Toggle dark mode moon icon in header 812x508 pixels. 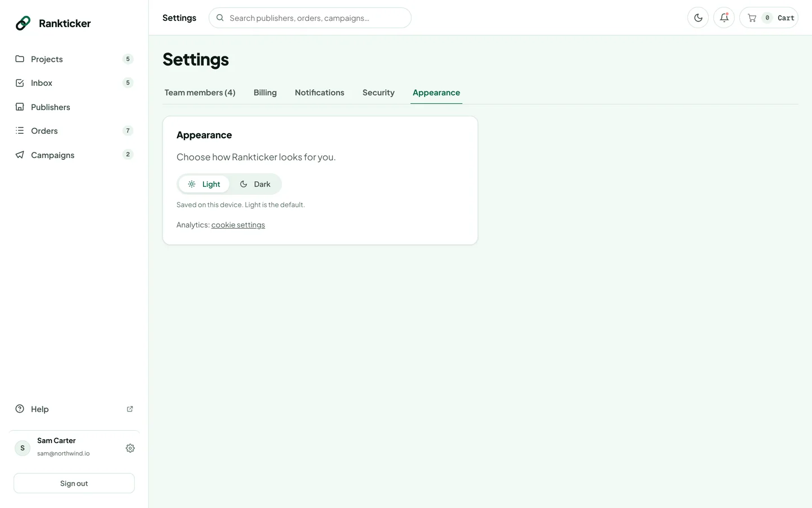698,18
